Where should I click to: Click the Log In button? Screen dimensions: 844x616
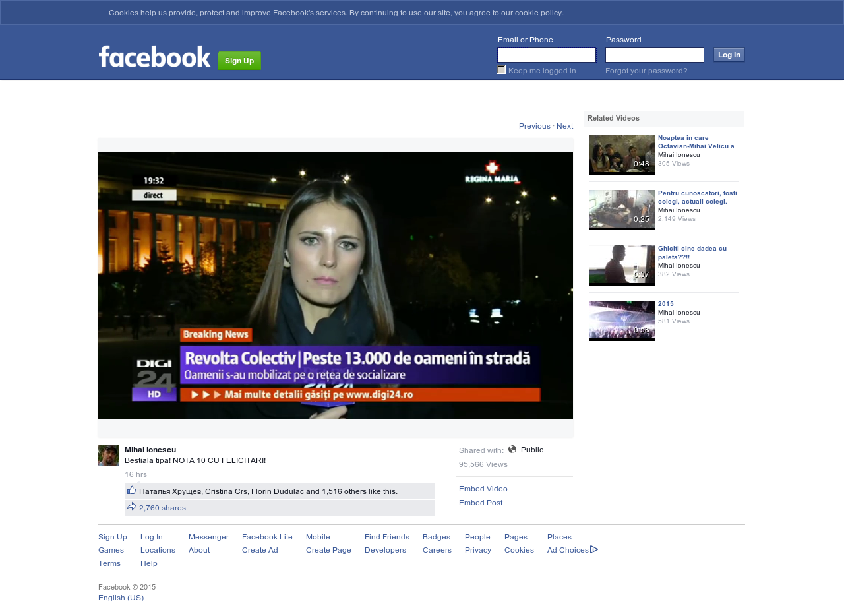(x=729, y=55)
